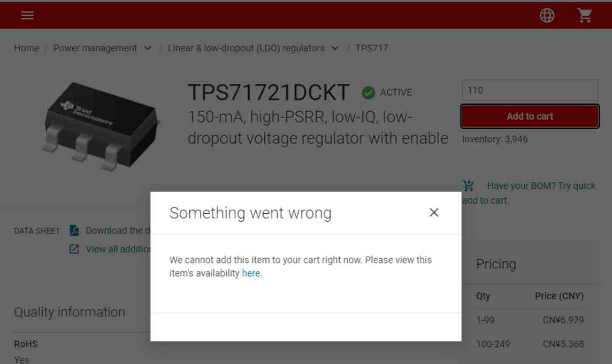Open View all additional documents link
This screenshot has width=612, height=364.
(x=118, y=249)
